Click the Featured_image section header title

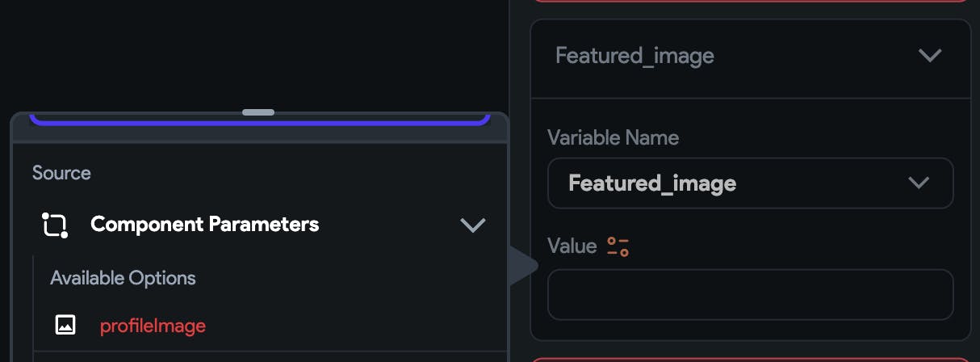pyautogui.click(x=634, y=56)
